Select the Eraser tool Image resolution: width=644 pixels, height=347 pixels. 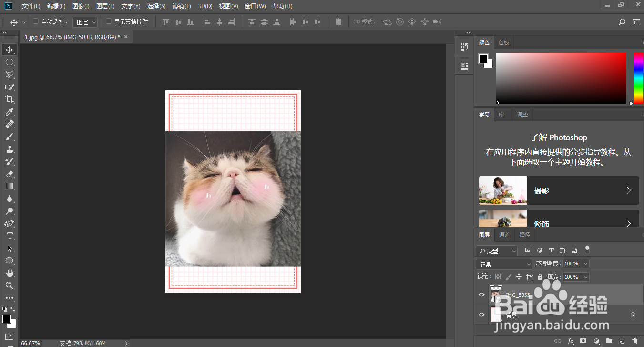coord(9,174)
